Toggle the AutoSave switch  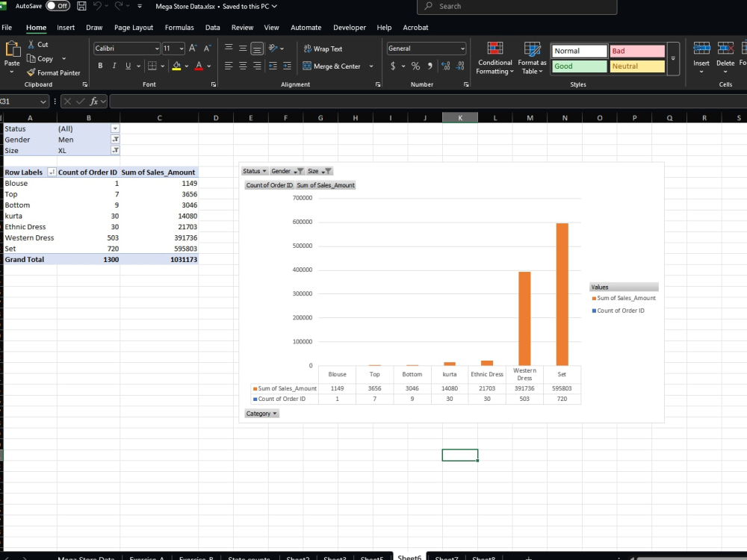(x=58, y=6)
